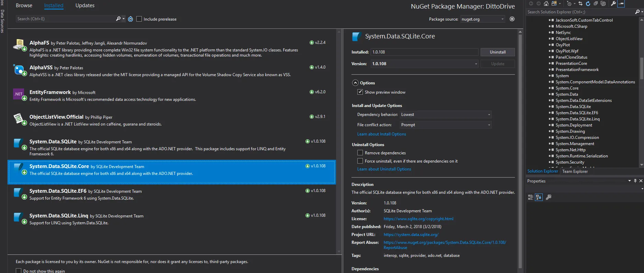Refresh the package list next to search
Viewport: 644px width, 273px height.
(x=130, y=19)
